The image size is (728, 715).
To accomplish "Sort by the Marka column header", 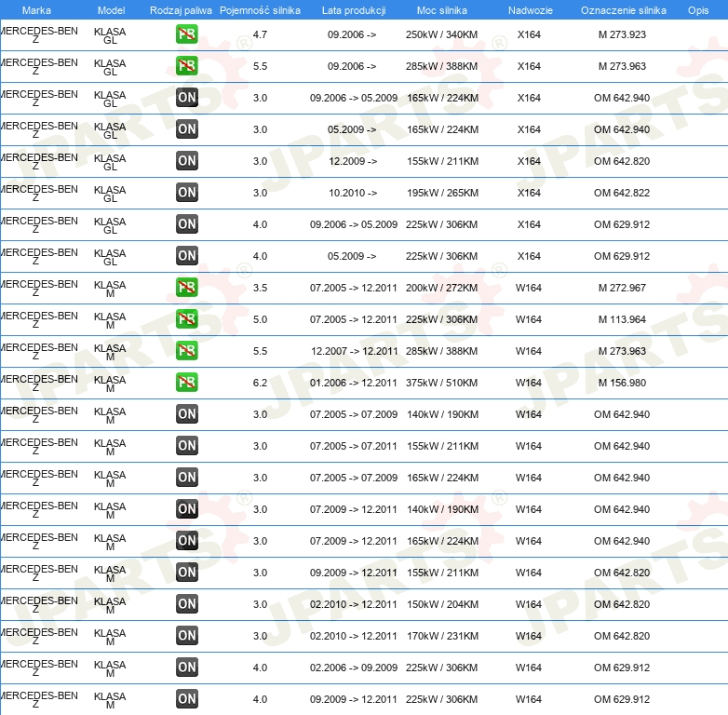I will click(x=35, y=9).
